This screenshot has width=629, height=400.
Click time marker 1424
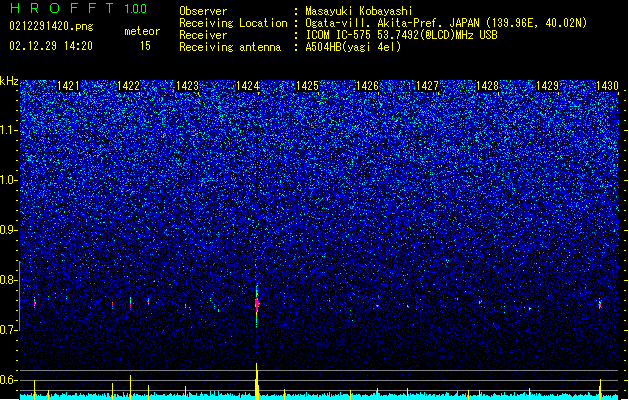tap(248, 86)
